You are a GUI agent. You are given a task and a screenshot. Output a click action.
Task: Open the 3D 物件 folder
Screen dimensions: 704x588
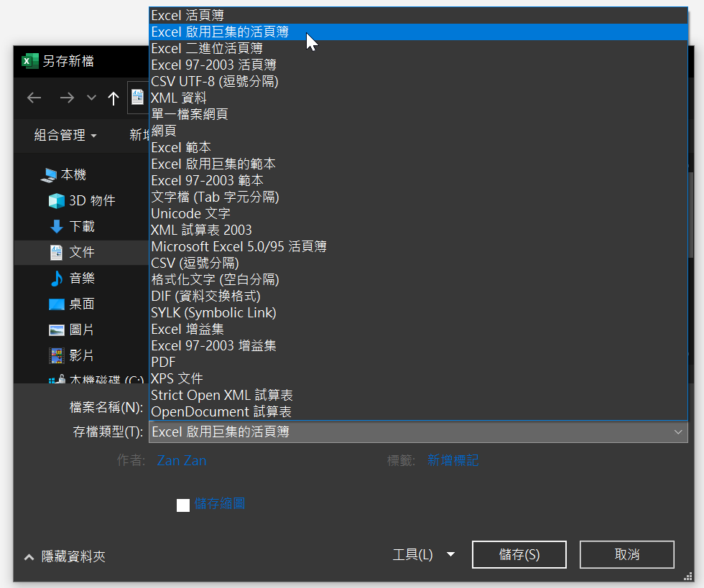(92, 200)
